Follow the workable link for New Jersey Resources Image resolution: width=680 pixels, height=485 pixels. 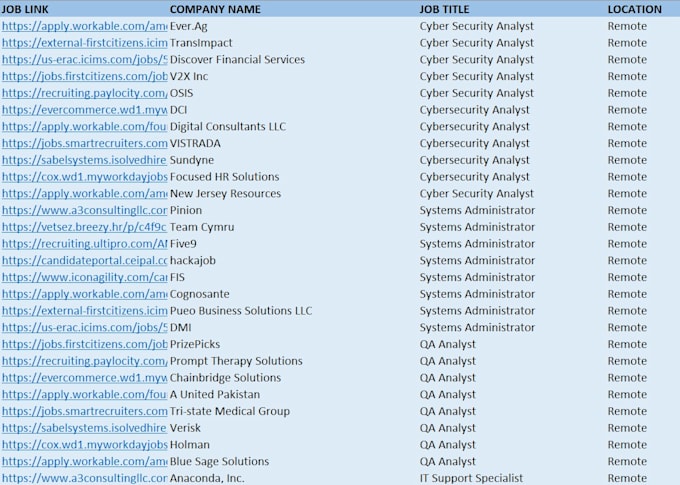click(85, 193)
